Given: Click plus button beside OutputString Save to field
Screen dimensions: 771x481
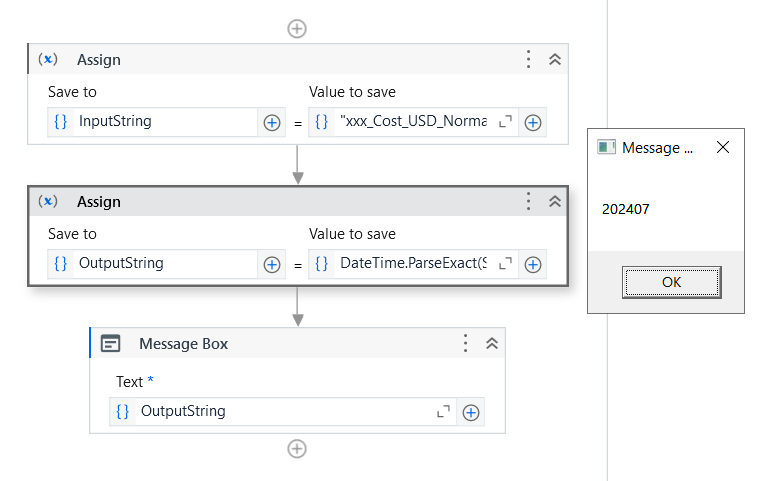Looking at the screenshot, I should [271, 264].
